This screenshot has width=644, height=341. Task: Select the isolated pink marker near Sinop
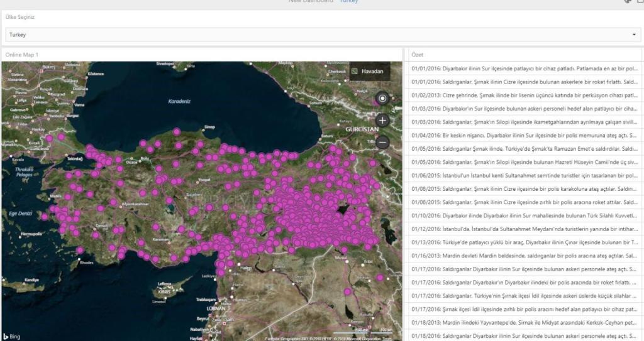pos(177,132)
